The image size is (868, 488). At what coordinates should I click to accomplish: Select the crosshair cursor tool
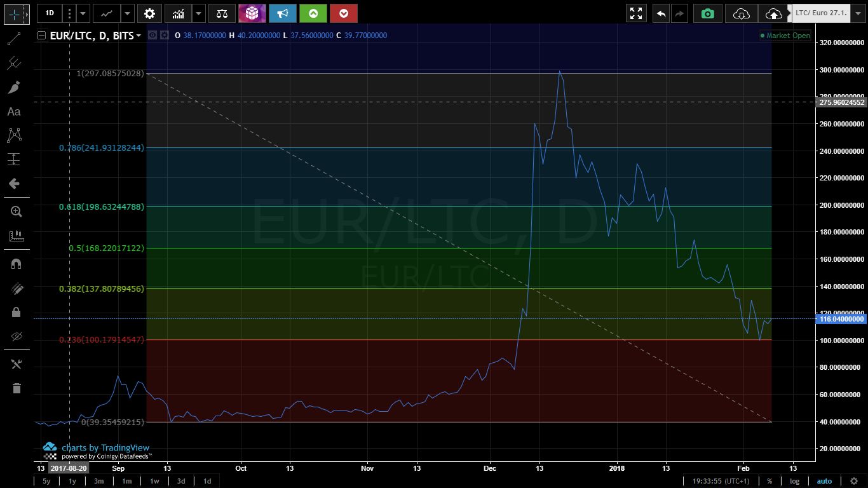pos(14,13)
